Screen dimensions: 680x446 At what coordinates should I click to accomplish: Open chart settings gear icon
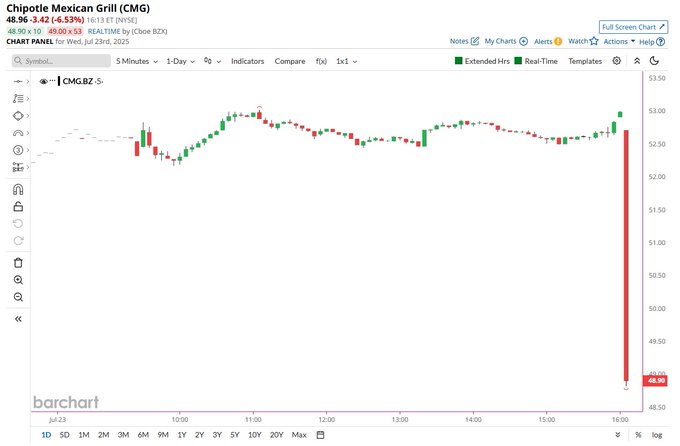(x=616, y=61)
